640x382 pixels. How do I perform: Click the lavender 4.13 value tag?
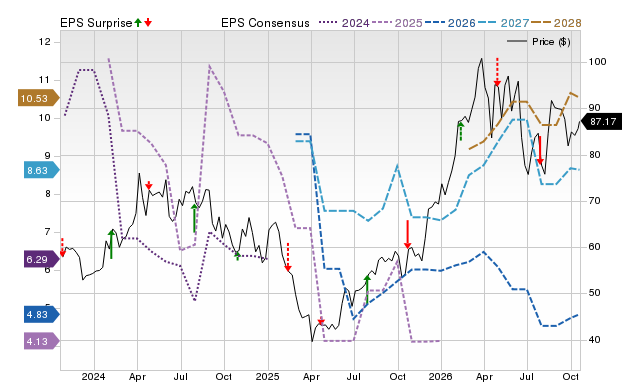tap(41, 341)
